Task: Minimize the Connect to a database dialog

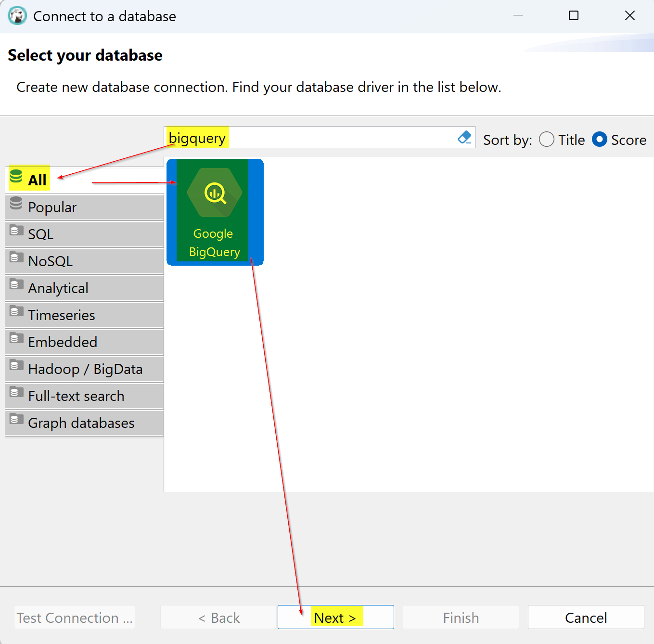Action: [518, 16]
